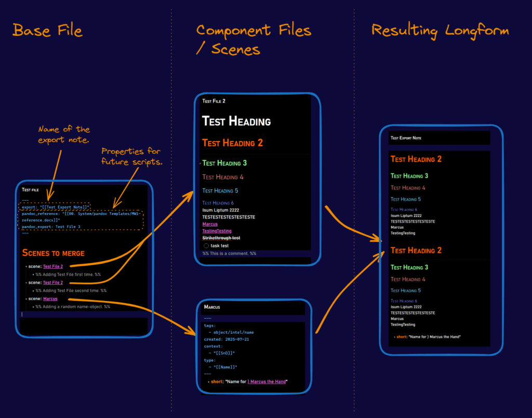532x418 pixels.
Task: Click the 'created: 2025-07-21' property
Action: [228, 339]
